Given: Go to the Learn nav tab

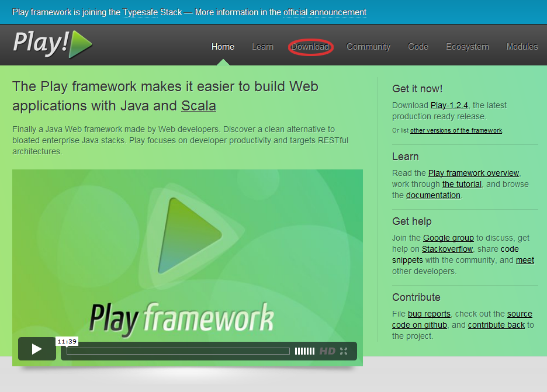Looking at the screenshot, I should [x=262, y=47].
